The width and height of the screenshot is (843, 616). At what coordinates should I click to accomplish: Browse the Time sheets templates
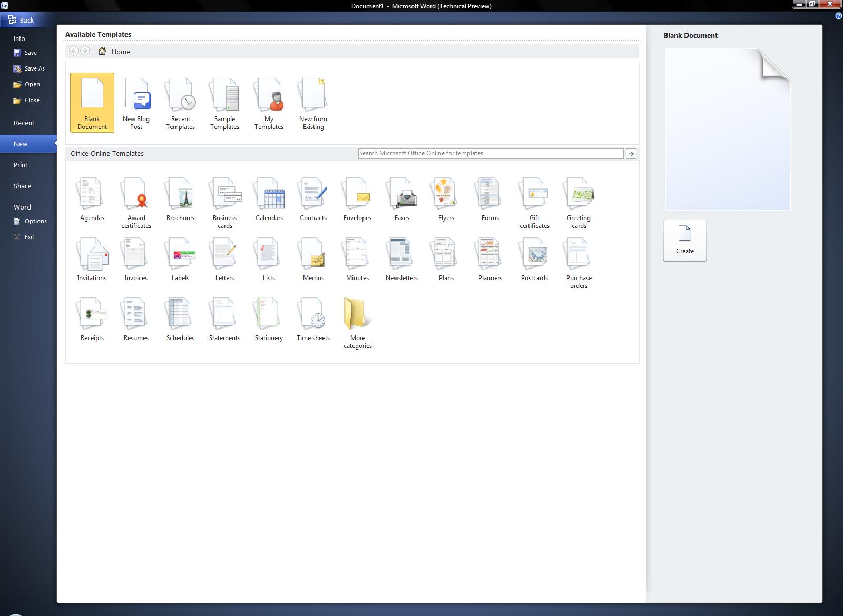pos(313,319)
